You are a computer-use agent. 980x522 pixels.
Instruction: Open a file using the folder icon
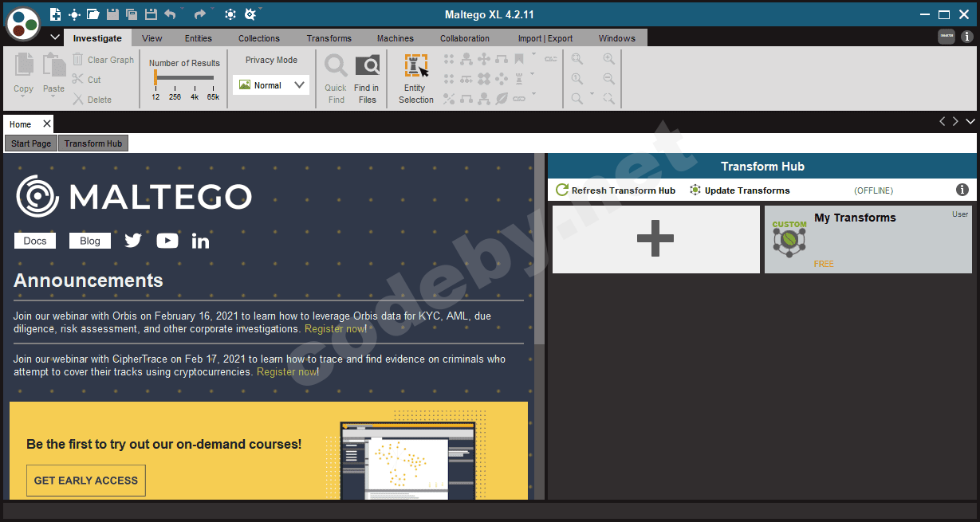point(93,14)
